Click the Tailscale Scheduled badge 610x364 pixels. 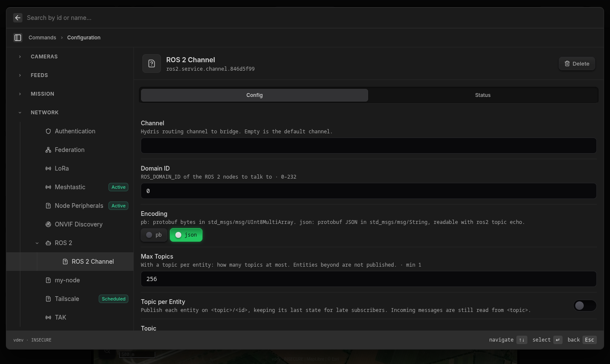tap(114, 299)
